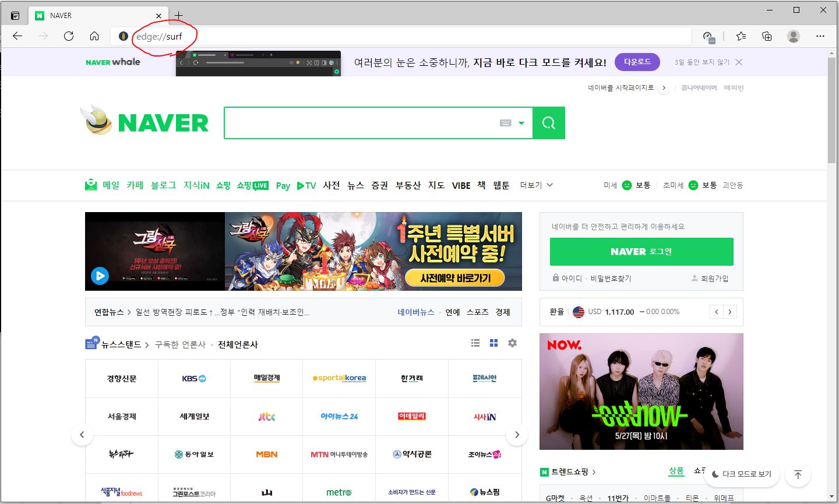
Task: Open the 쇼핑LIVE menu link
Action: (x=252, y=185)
